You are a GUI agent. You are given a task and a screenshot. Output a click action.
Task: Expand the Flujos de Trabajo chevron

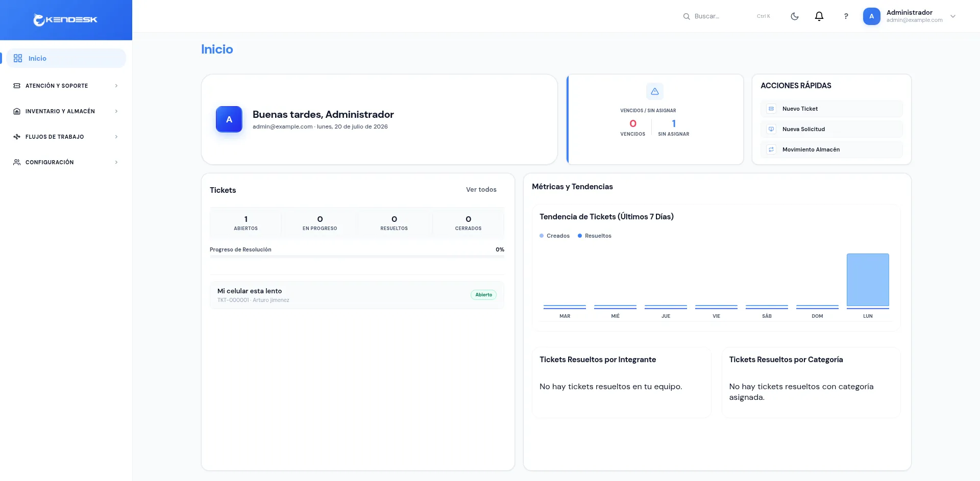pos(116,137)
